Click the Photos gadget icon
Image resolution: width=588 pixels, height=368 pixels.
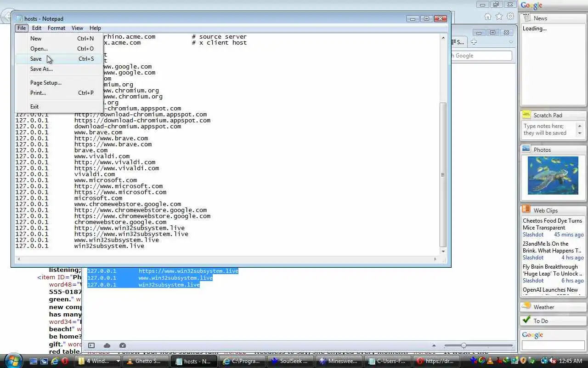tap(526, 149)
